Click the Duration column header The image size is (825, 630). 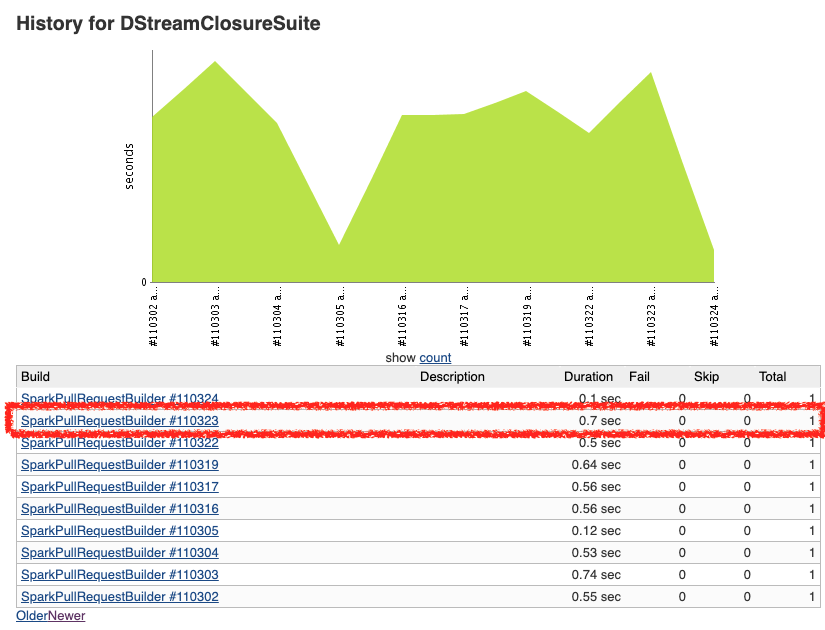click(x=588, y=377)
